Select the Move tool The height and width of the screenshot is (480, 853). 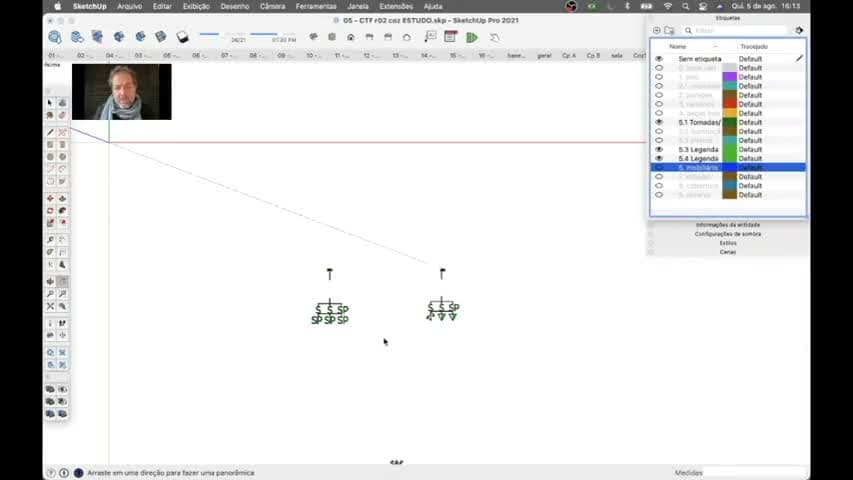(x=50, y=199)
